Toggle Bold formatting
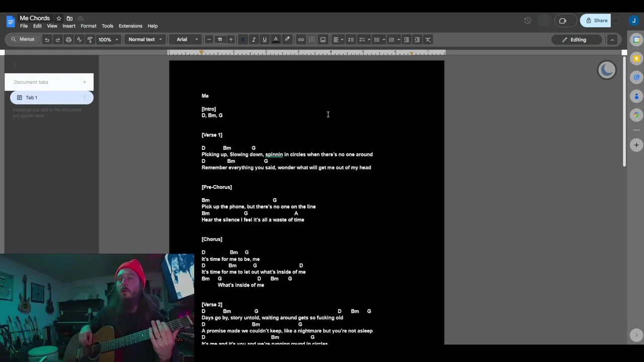 (x=243, y=40)
